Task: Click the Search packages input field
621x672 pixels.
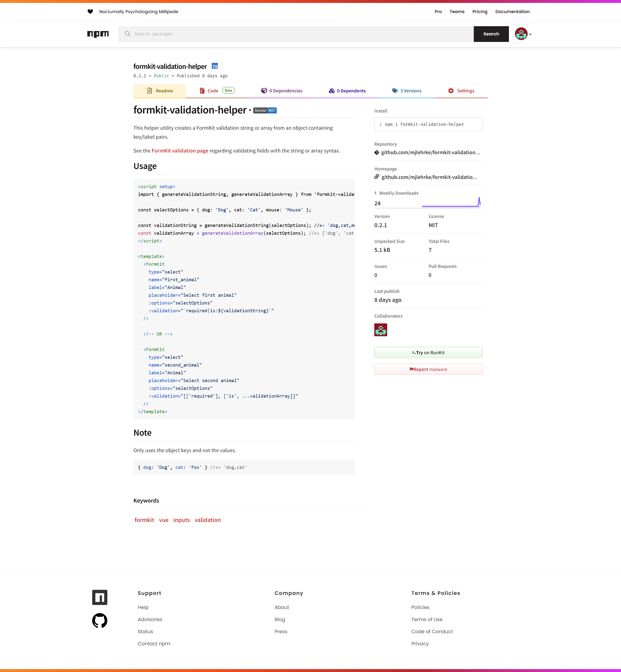Action: (x=296, y=34)
